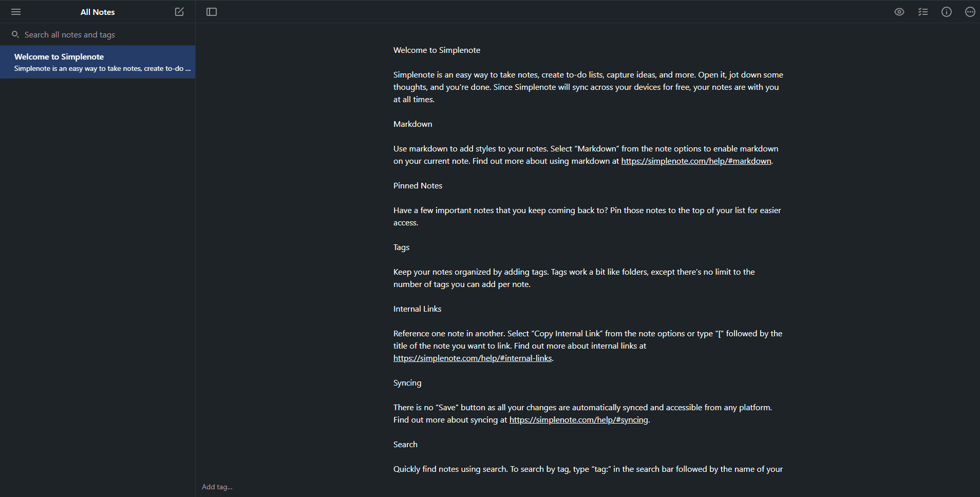The image size is (980, 497).
Task: Insert a checklist
Action: pyautogui.click(x=923, y=12)
